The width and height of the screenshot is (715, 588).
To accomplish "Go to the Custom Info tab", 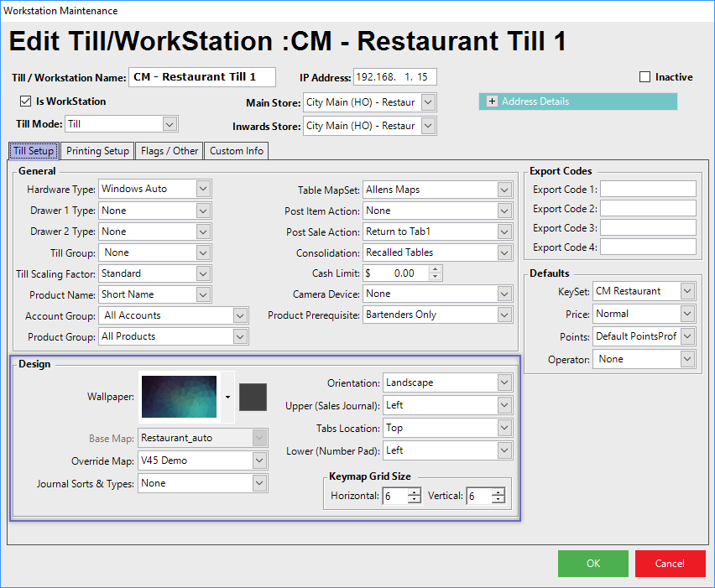I will pos(237,151).
